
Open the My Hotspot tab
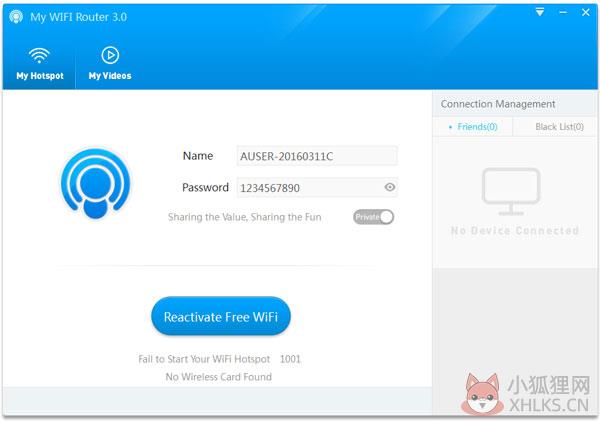click(x=39, y=64)
